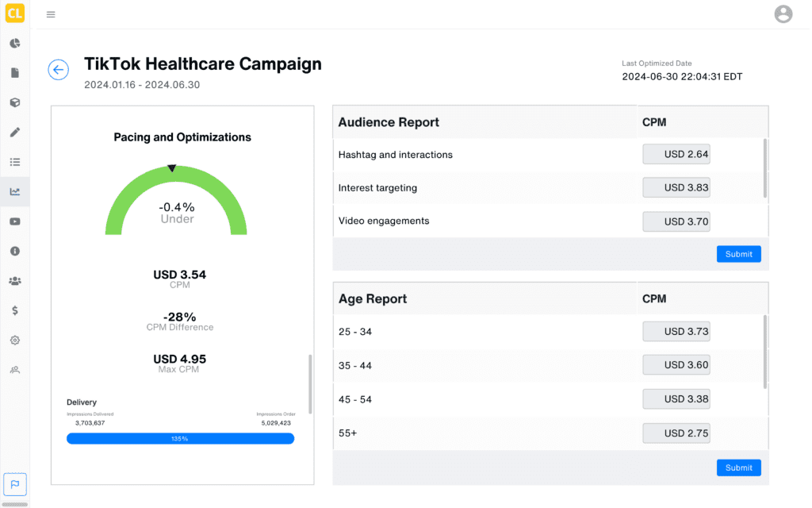Edit CPM field for age 55+
812x508 pixels.
click(x=676, y=433)
